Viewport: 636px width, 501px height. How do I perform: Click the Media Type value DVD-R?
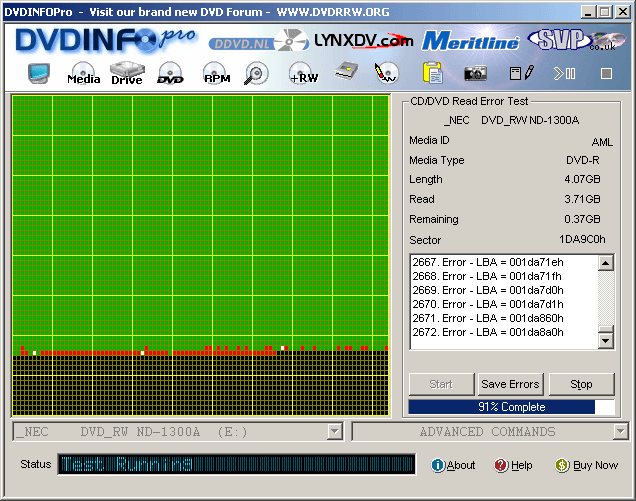tap(582, 160)
